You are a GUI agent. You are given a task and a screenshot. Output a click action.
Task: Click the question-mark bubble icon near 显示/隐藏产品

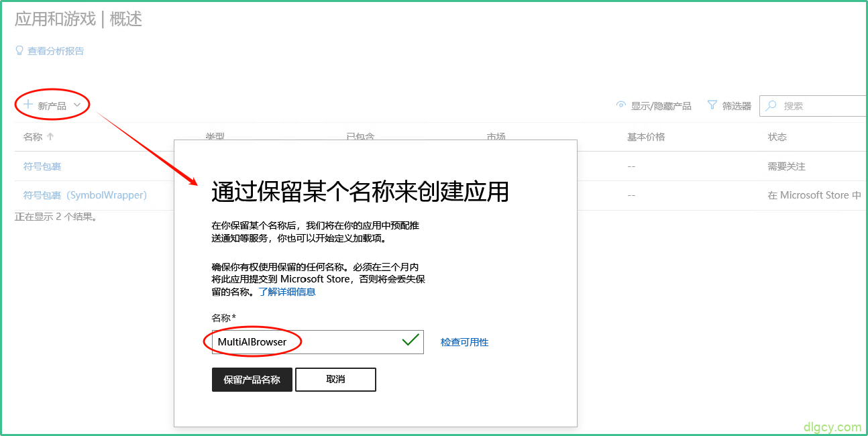tap(620, 105)
